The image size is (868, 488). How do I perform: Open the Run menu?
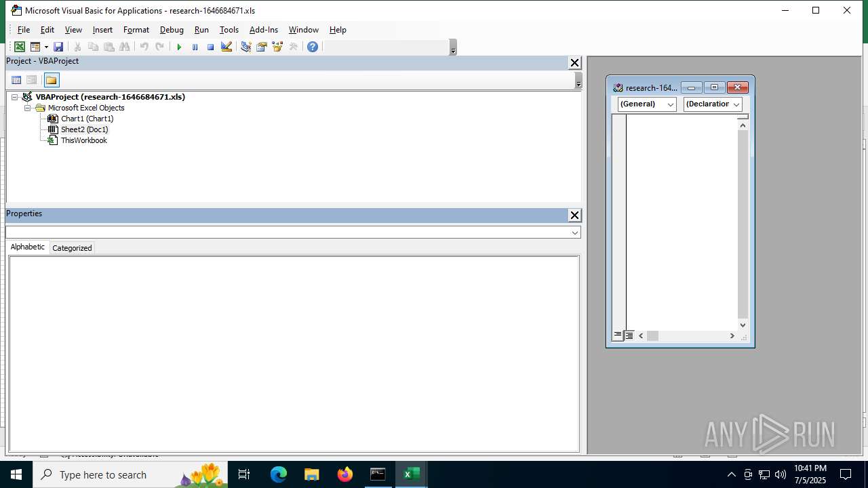(x=201, y=30)
